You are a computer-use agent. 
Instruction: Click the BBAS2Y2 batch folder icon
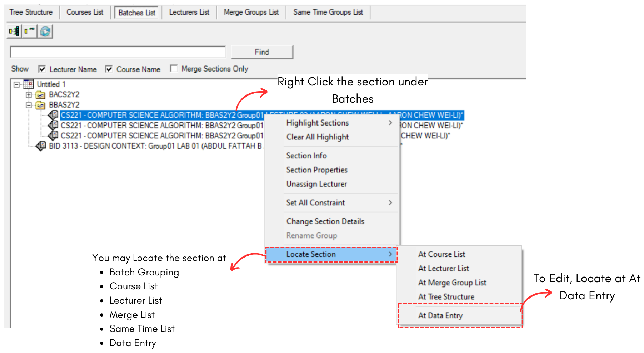41,105
